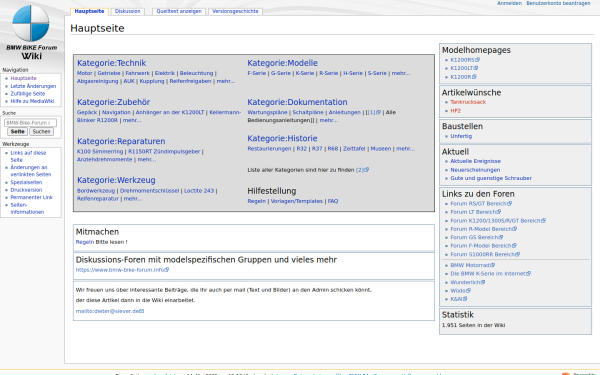This screenshot has width=600, height=375.
Task: Open the Kategorie:Zubehör heading link
Action: (x=113, y=102)
